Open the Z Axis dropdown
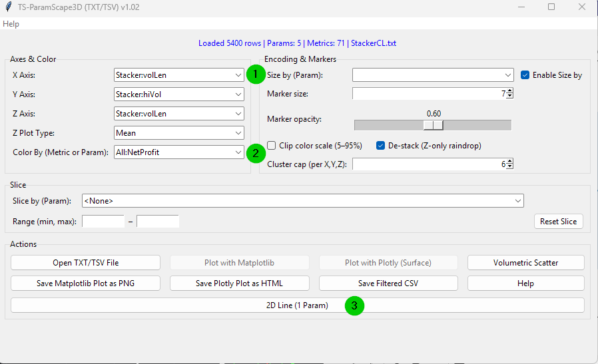Screen dimensions: 598x364 click(179, 114)
